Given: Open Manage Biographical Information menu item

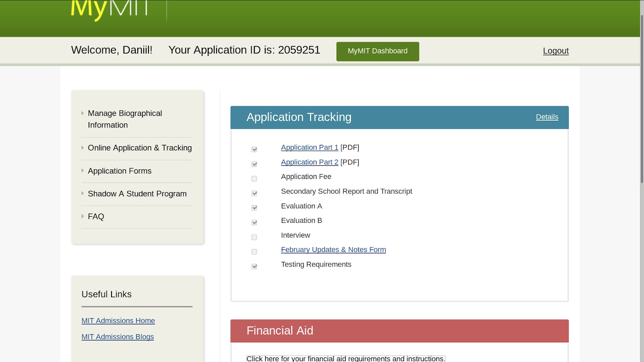Looking at the screenshot, I should (125, 119).
